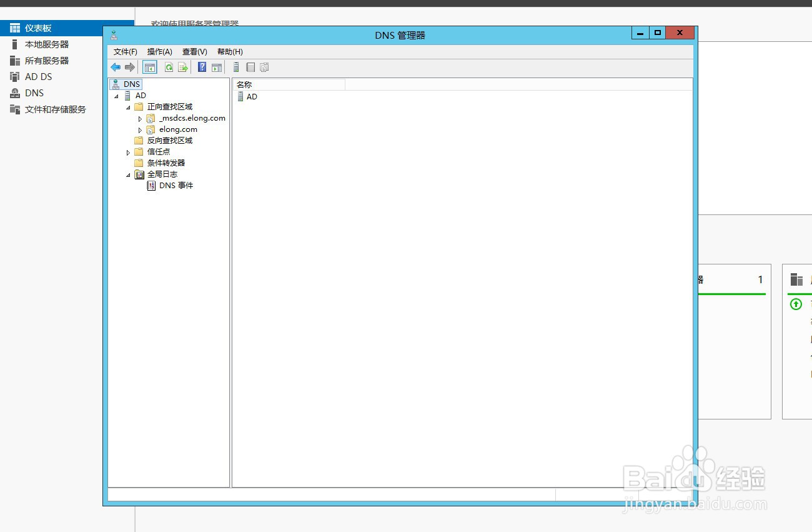
Task: Click the gray Forward arrow in toolbar
Action: (x=130, y=67)
